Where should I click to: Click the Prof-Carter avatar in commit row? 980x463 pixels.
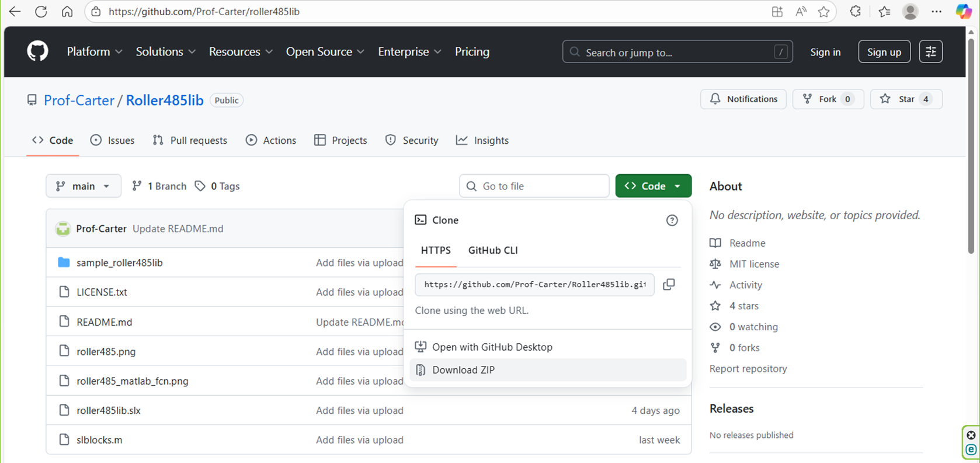pos(63,229)
